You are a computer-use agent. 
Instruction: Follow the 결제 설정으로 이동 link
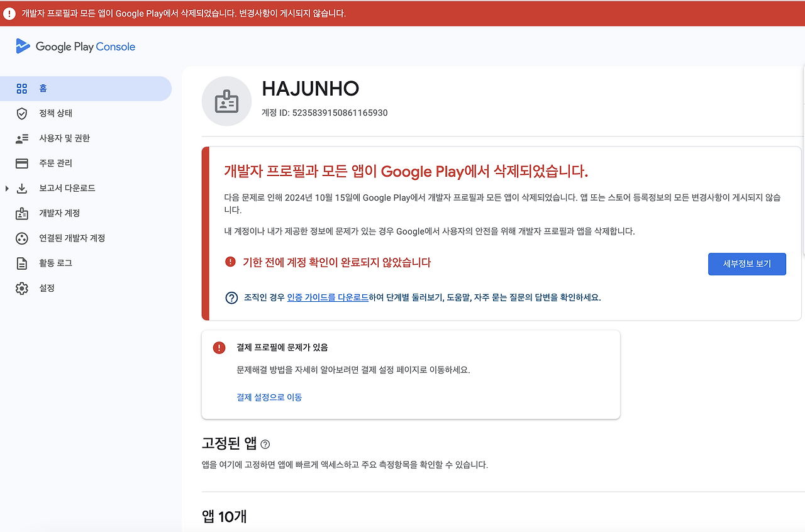(269, 397)
